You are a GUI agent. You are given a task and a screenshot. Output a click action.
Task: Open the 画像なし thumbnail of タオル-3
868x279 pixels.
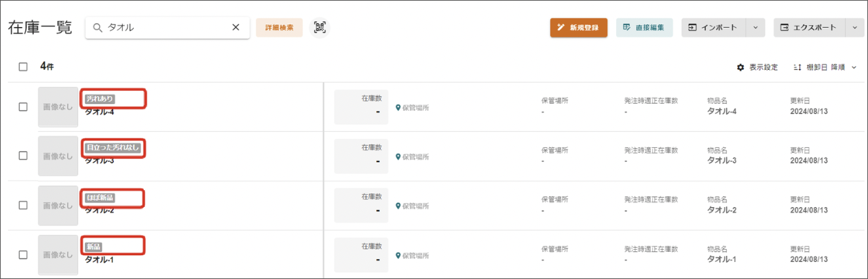coord(58,156)
